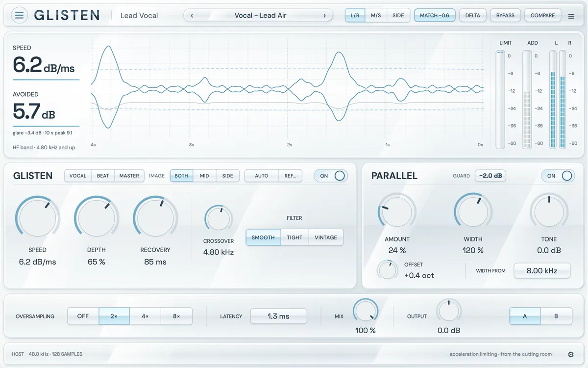Toggle the PARALLEL section ON switch
Screen dimensions: 588x368
[558, 176]
